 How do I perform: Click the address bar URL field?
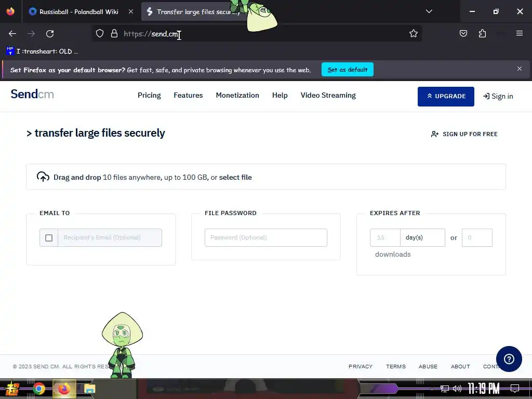pyautogui.click(x=258, y=34)
